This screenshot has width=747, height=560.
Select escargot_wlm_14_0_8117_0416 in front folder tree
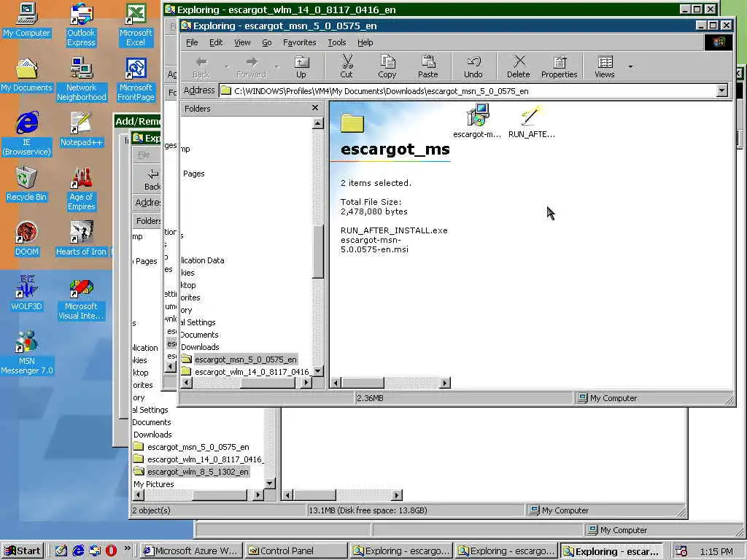[252, 372]
